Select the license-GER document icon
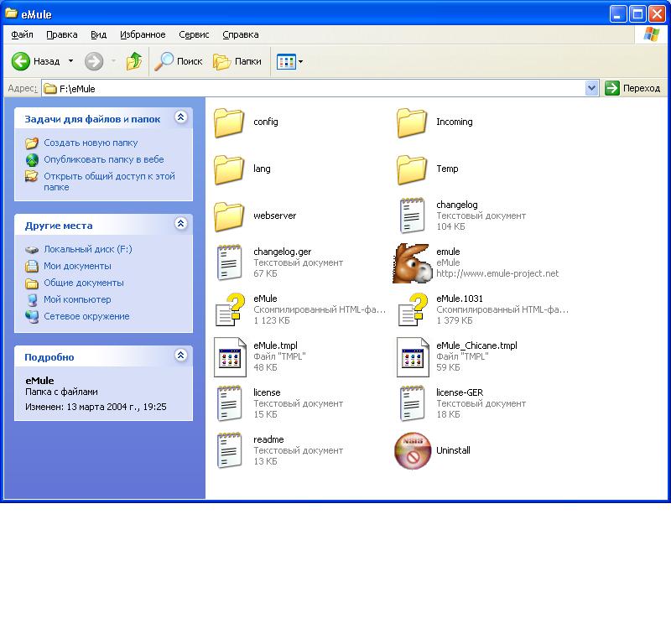The width and height of the screenshot is (671, 644). pyautogui.click(x=412, y=403)
